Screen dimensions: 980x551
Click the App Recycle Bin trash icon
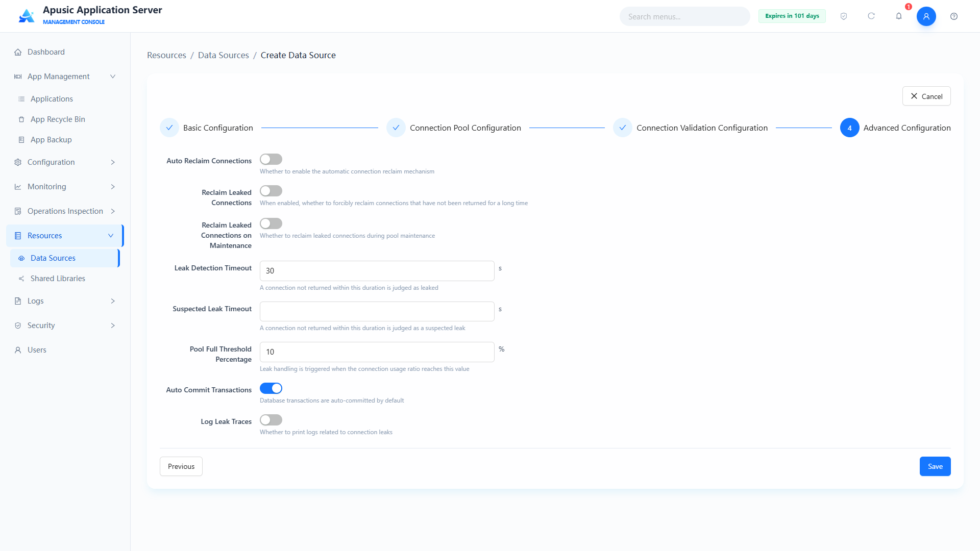tap(21, 119)
